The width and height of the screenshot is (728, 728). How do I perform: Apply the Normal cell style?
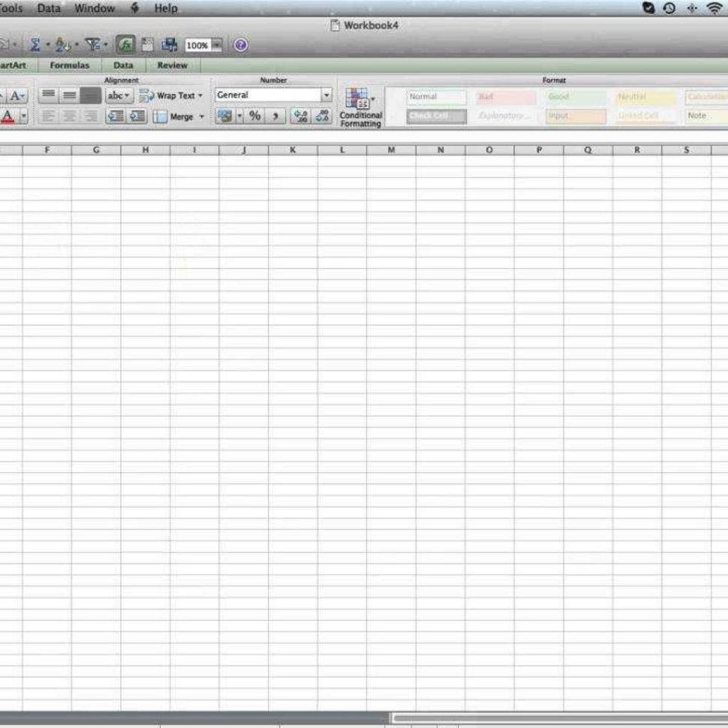[435, 96]
